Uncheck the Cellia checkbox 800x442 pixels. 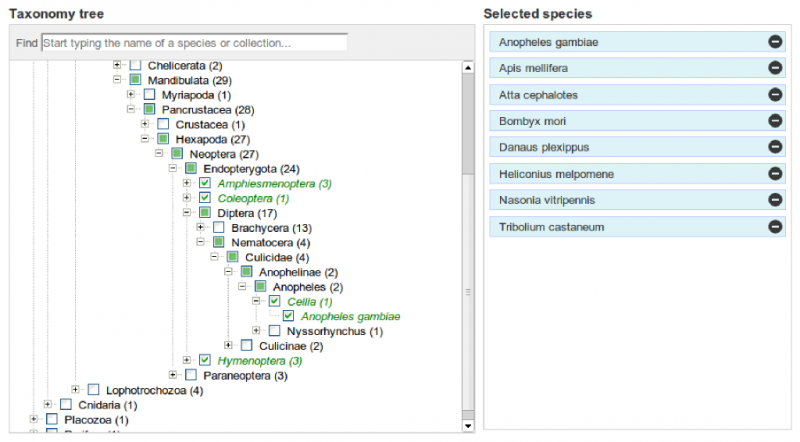click(274, 301)
